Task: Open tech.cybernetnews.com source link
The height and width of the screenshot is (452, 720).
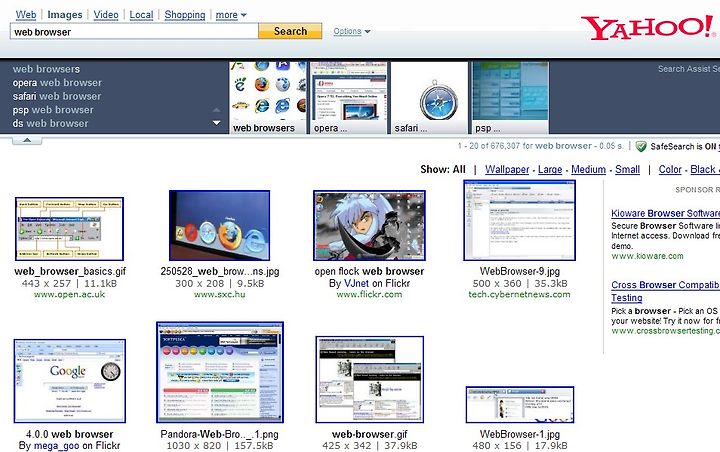Action: (519, 294)
